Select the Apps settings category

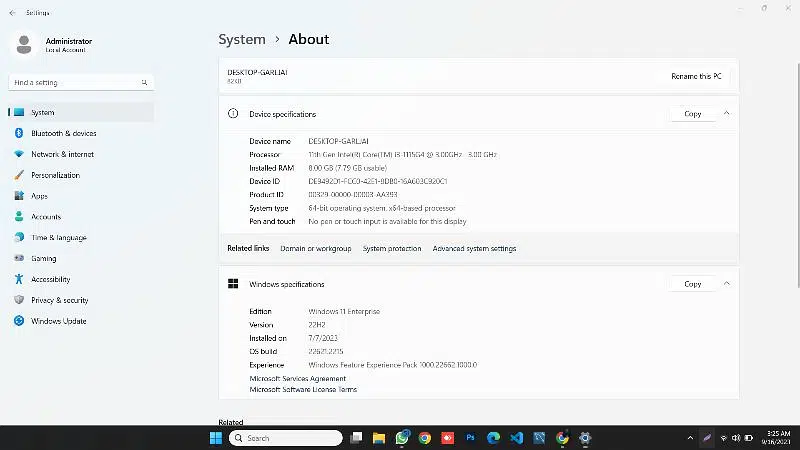(39, 196)
